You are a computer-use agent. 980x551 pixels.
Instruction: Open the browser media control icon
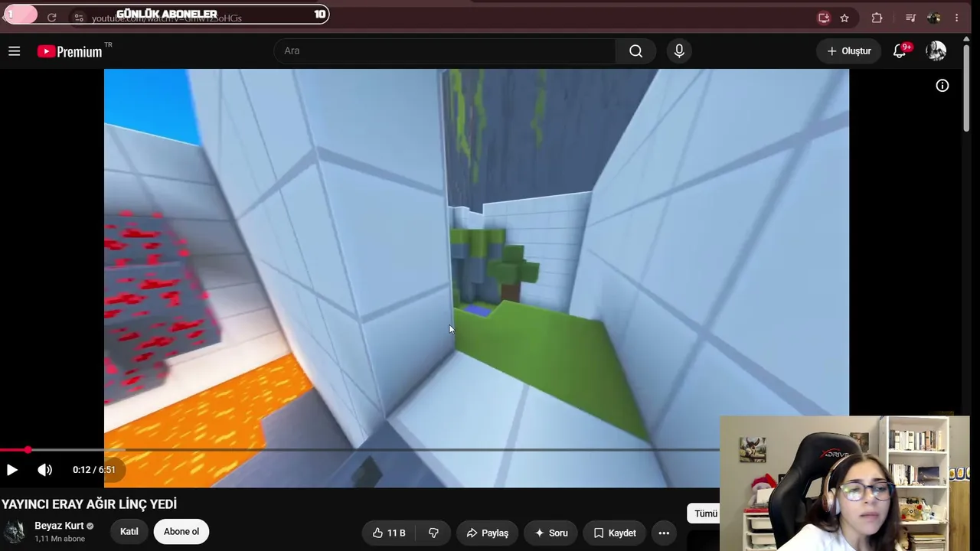tap(910, 18)
